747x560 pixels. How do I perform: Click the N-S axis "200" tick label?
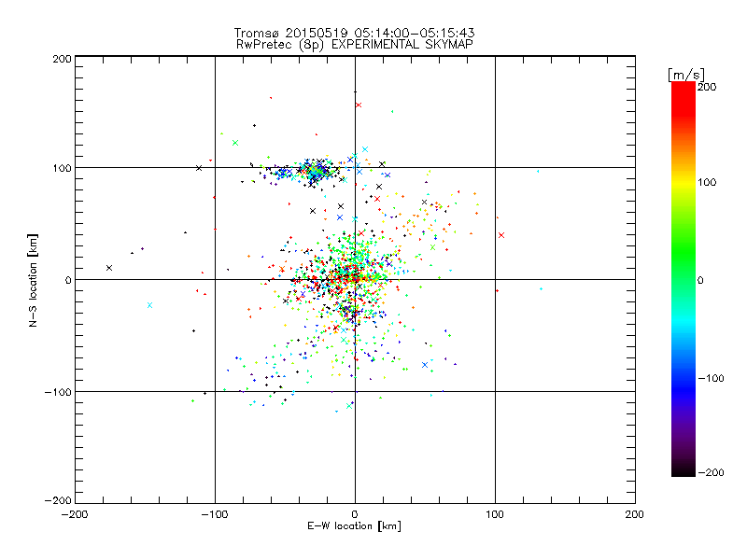tap(62, 60)
